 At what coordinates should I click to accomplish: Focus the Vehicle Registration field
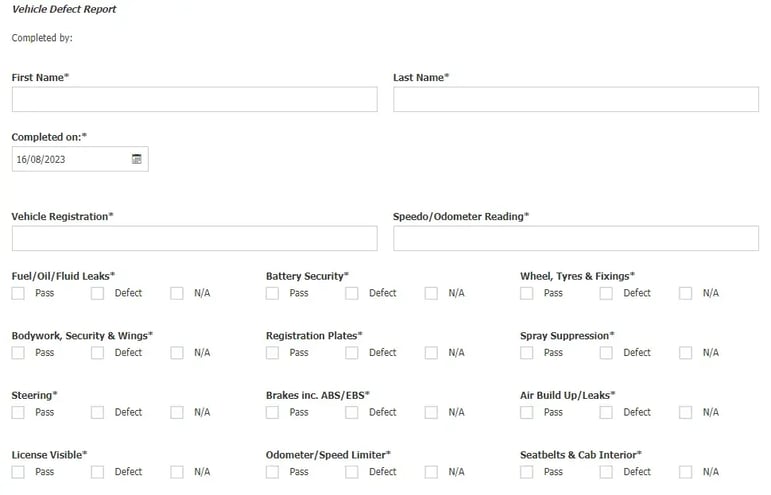click(x=195, y=238)
